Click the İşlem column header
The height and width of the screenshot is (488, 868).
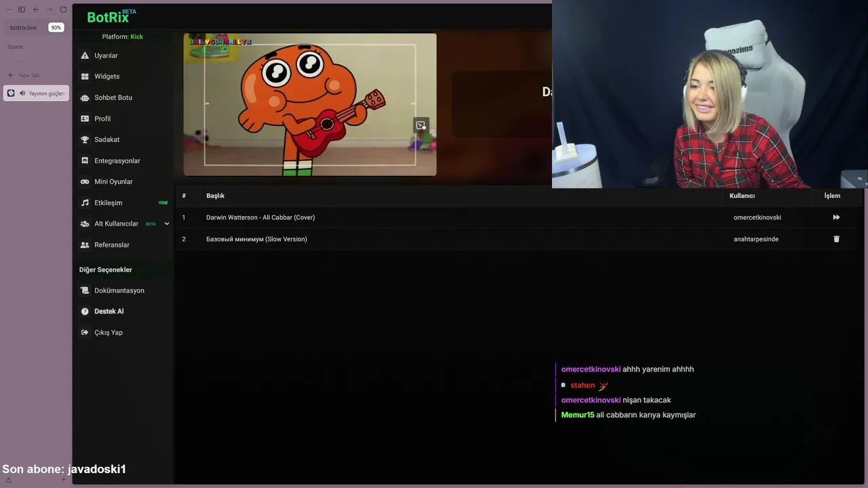click(832, 196)
